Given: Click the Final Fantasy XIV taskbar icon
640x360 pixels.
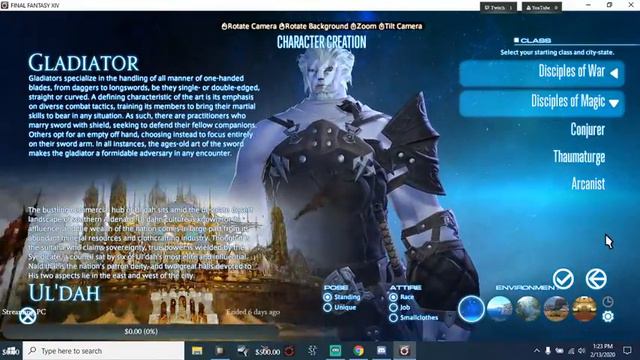Looking at the screenshot, I should (x=404, y=351).
